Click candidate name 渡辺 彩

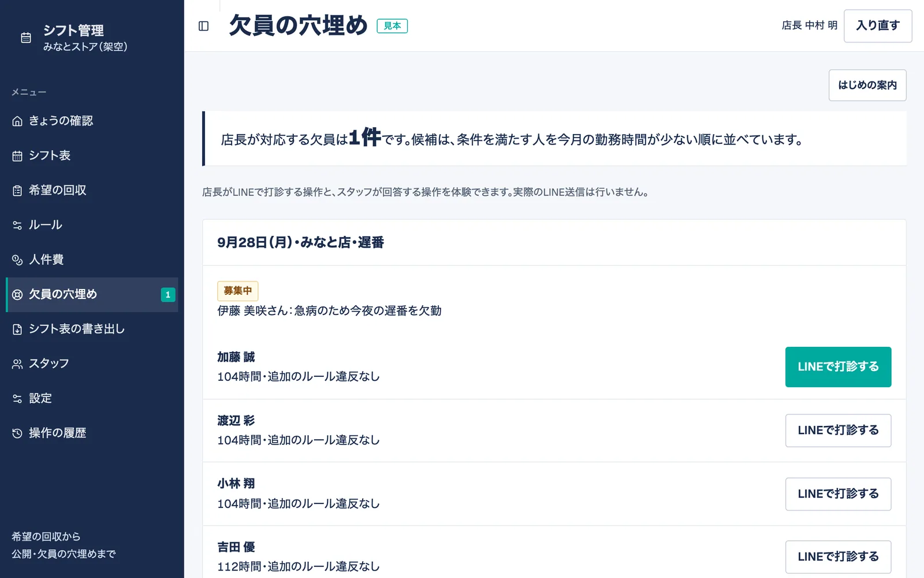[x=236, y=421]
